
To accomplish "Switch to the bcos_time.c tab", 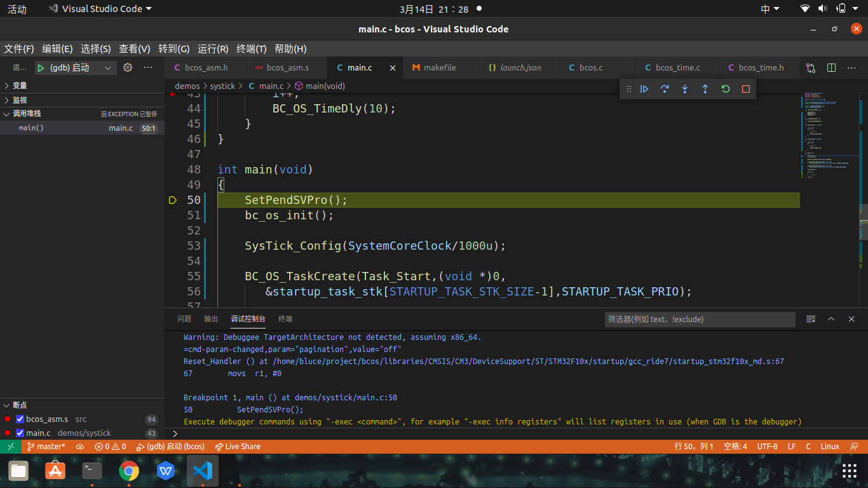I will tap(677, 68).
